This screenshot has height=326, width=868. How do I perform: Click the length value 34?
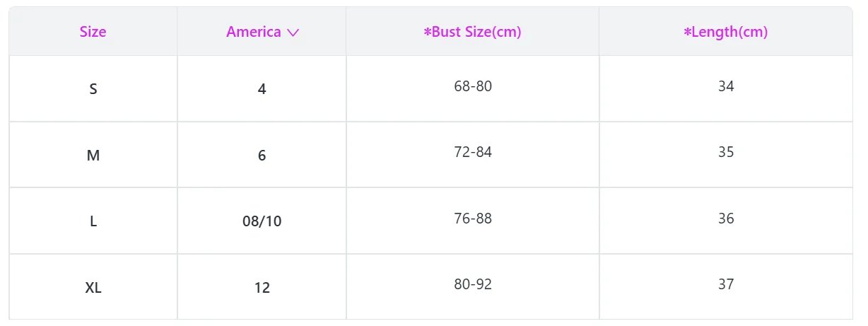pyautogui.click(x=726, y=86)
